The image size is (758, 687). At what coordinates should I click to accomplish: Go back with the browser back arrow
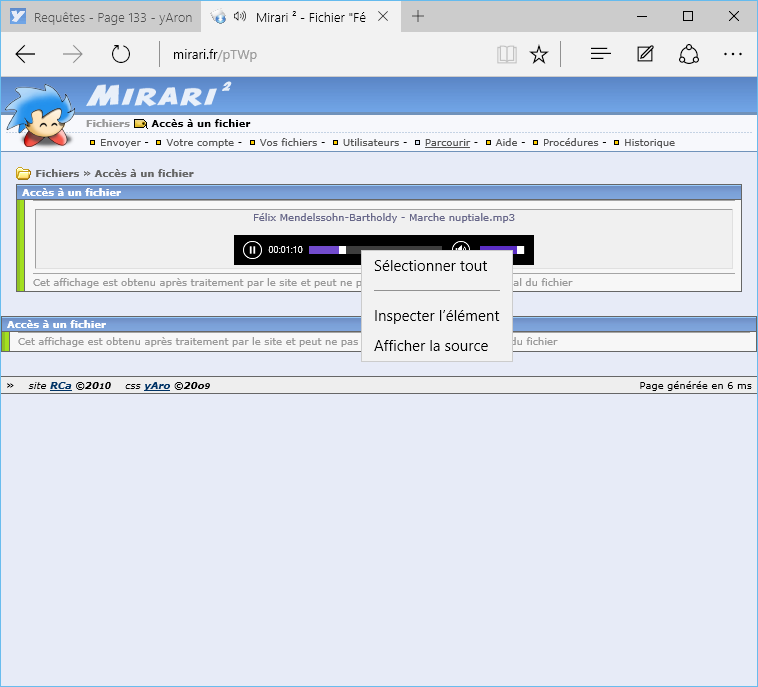click(x=26, y=54)
